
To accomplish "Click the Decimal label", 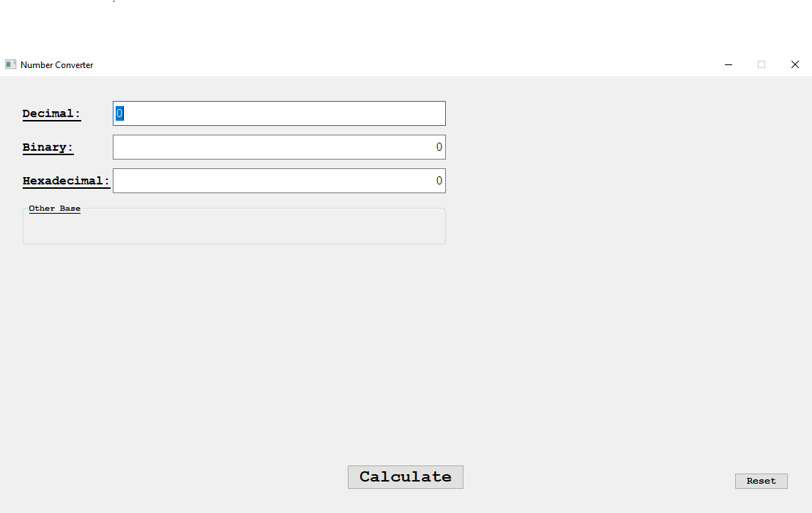I will pyautogui.click(x=51, y=113).
